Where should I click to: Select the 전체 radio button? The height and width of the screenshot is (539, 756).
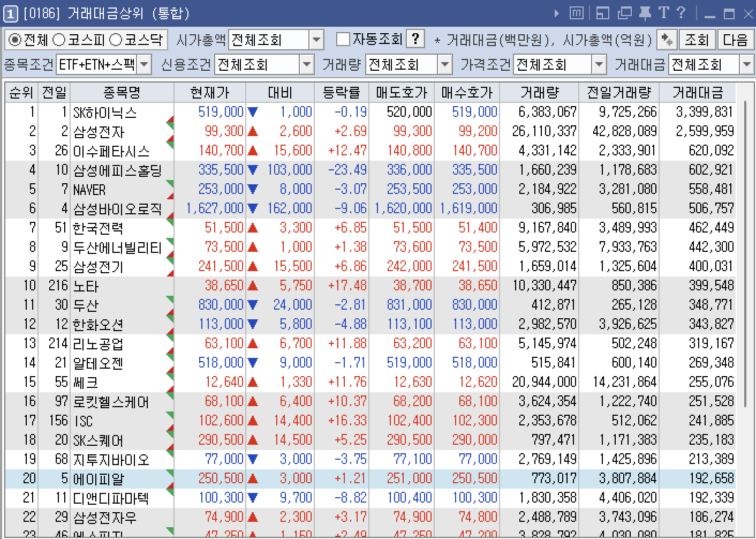pos(16,40)
